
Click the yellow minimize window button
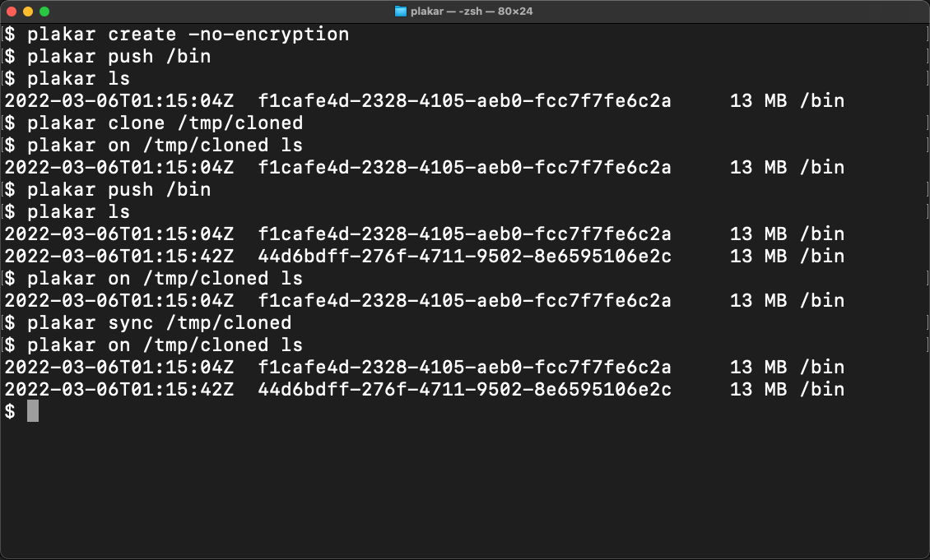pyautogui.click(x=28, y=12)
